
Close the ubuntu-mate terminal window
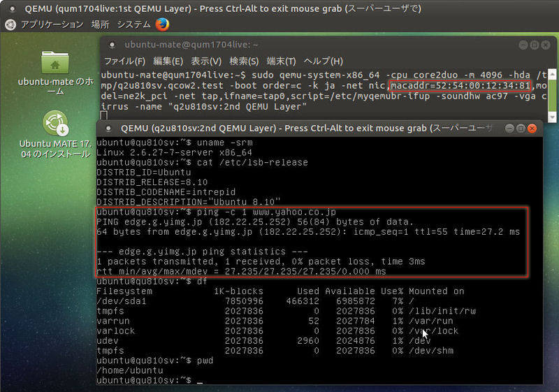click(546, 45)
